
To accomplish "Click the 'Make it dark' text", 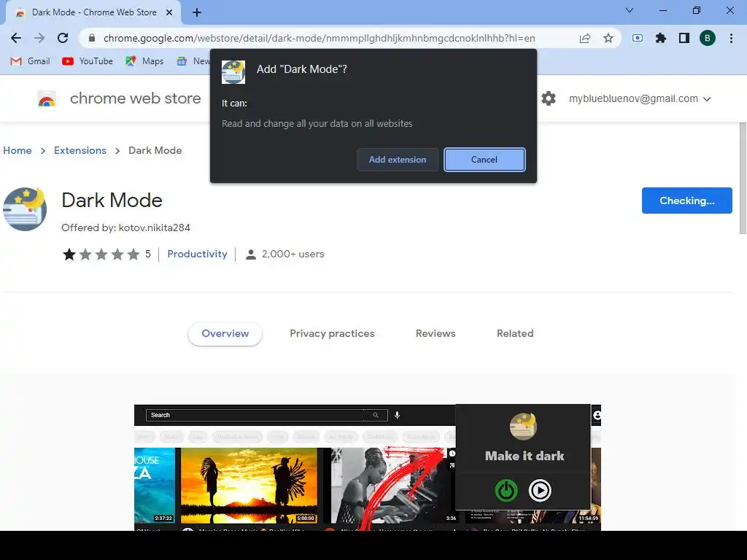I will click(525, 456).
